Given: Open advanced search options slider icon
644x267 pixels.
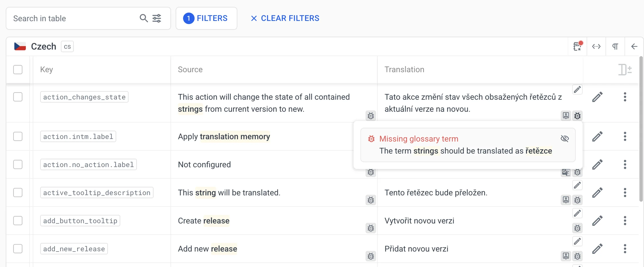Looking at the screenshot, I should click(x=157, y=18).
